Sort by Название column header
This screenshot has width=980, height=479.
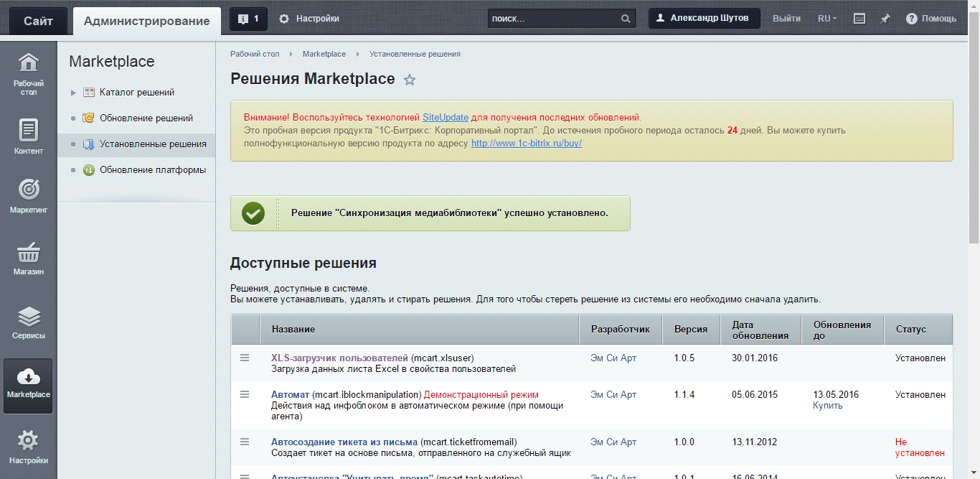coord(419,330)
